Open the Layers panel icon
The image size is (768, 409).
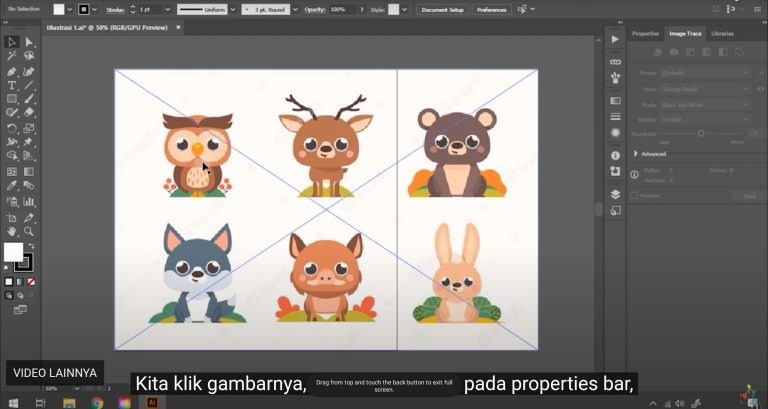click(615, 194)
